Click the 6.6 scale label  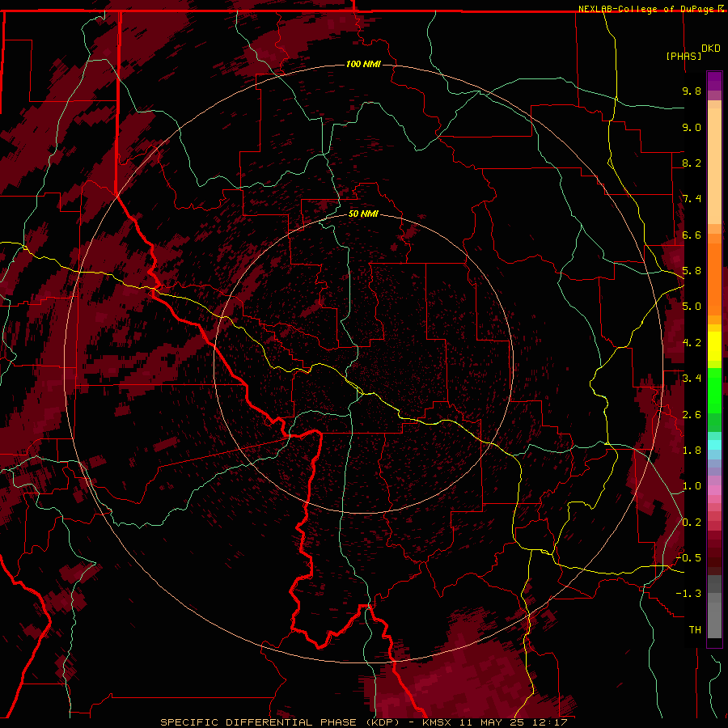[692, 235]
